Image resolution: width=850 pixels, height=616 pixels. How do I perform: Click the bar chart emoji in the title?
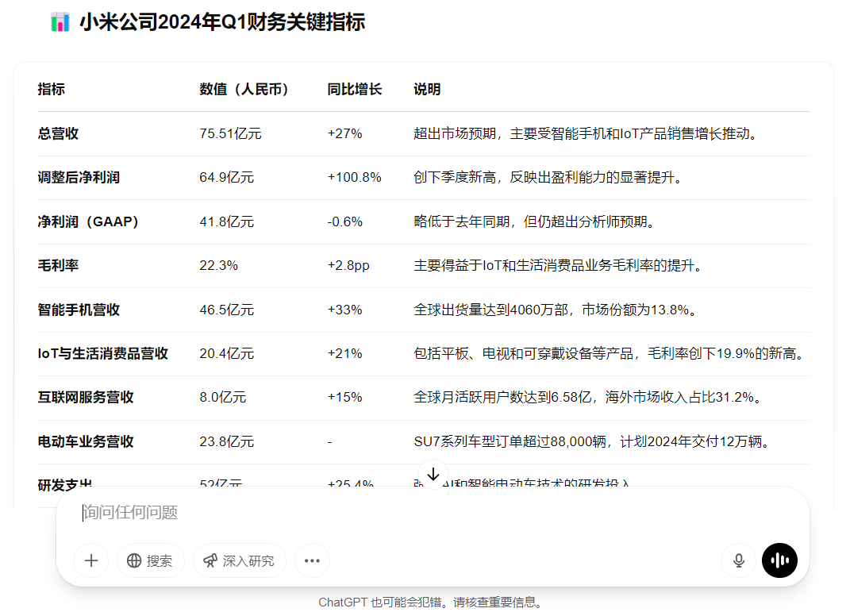pyautogui.click(x=60, y=22)
